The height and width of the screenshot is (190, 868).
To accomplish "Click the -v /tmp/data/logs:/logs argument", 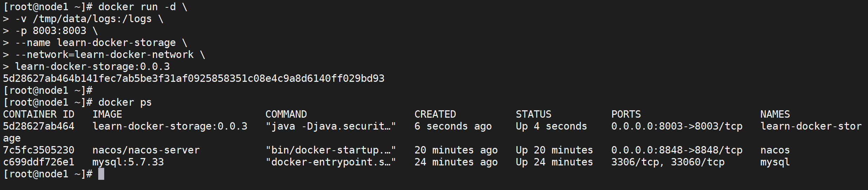I will pos(83,19).
